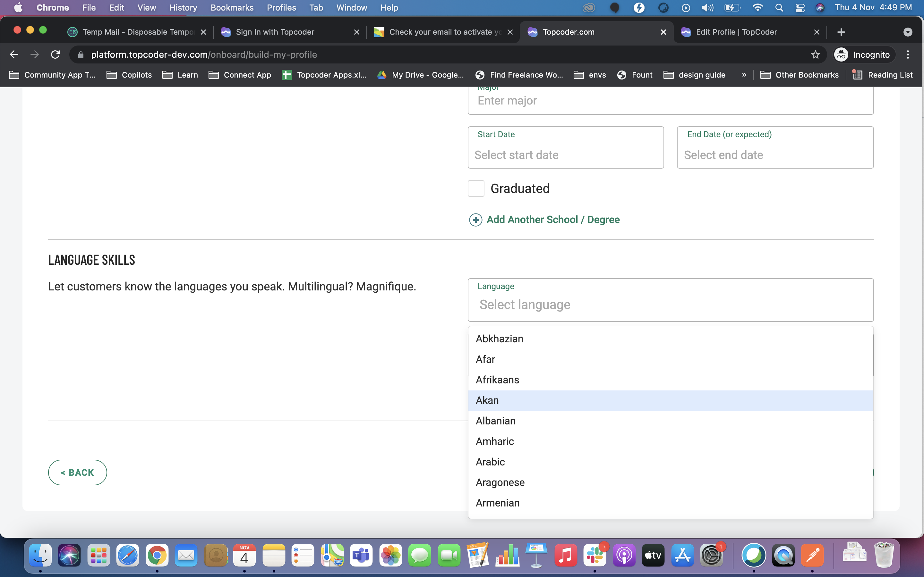
Task: Select Akan from the language list
Action: coord(487,400)
